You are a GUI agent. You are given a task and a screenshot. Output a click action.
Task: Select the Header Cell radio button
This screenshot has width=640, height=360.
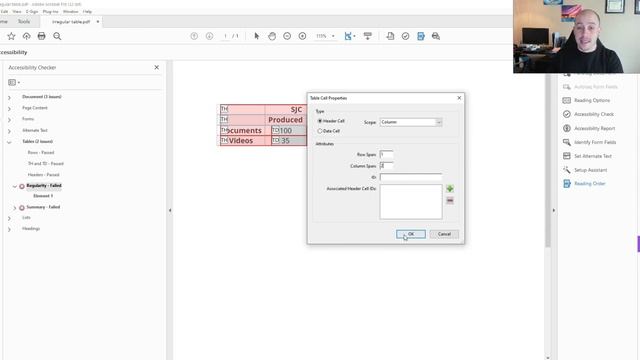click(x=320, y=121)
